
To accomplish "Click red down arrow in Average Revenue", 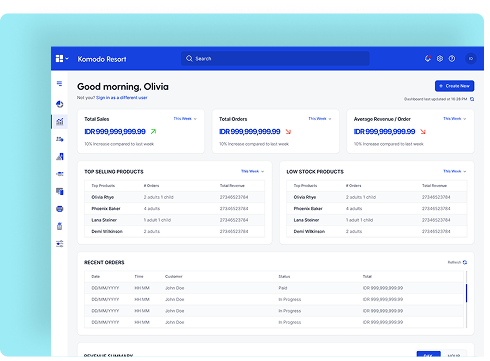I will pyautogui.click(x=423, y=132).
